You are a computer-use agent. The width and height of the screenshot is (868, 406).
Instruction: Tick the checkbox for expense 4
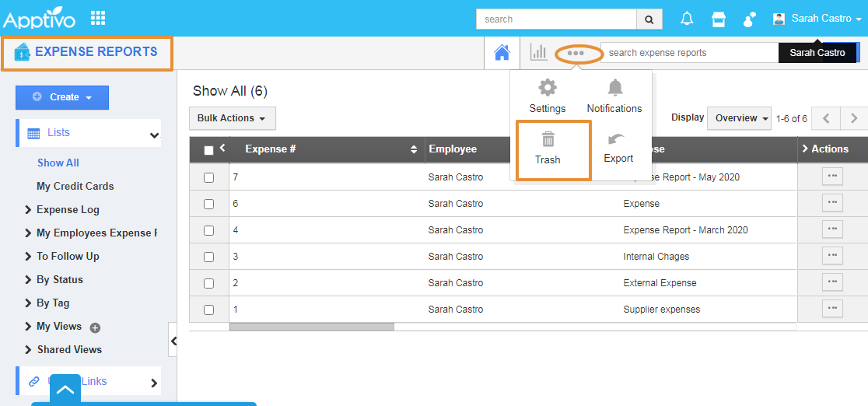point(208,230)
